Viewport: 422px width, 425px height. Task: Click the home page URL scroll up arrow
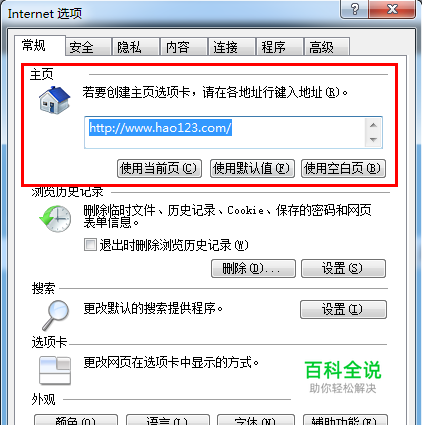click(x=373, y=125)
